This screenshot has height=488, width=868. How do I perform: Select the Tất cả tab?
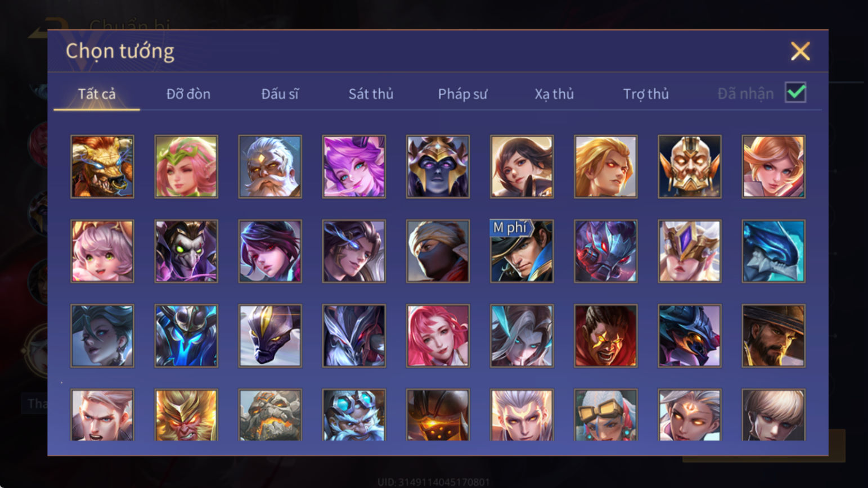[97, 94]
